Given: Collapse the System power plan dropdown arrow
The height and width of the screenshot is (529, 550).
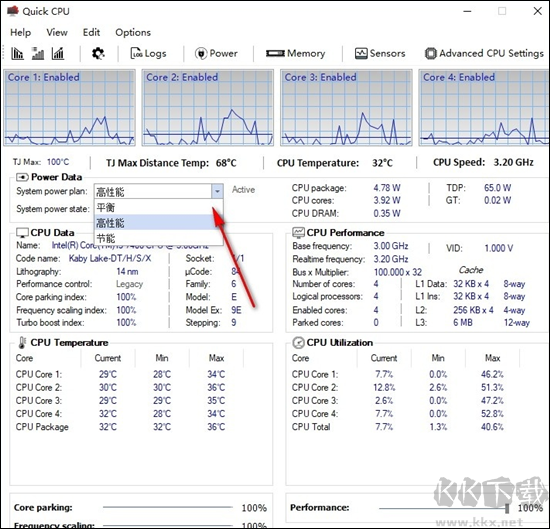Looking at the screenshot, I should (x=217, y=191).
